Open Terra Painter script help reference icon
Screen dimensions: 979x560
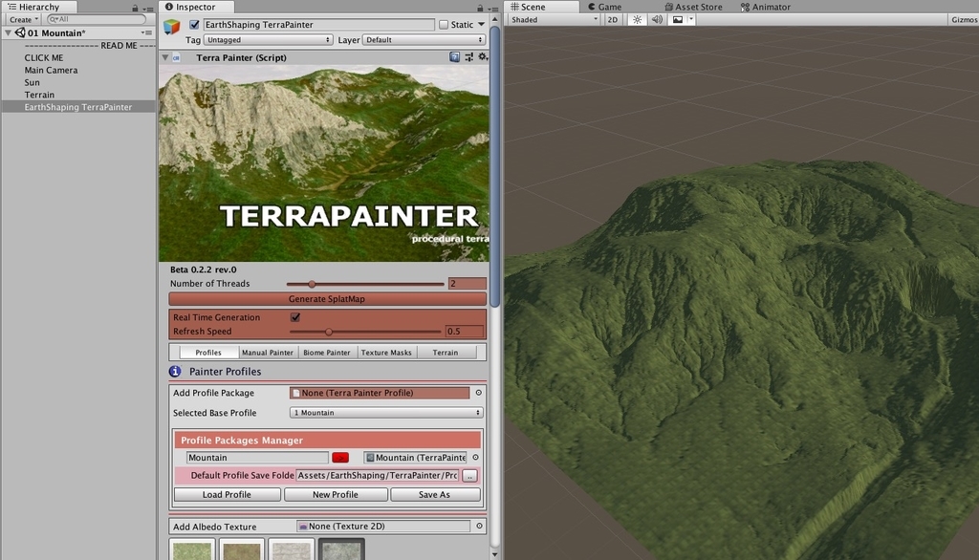point(454,56)
